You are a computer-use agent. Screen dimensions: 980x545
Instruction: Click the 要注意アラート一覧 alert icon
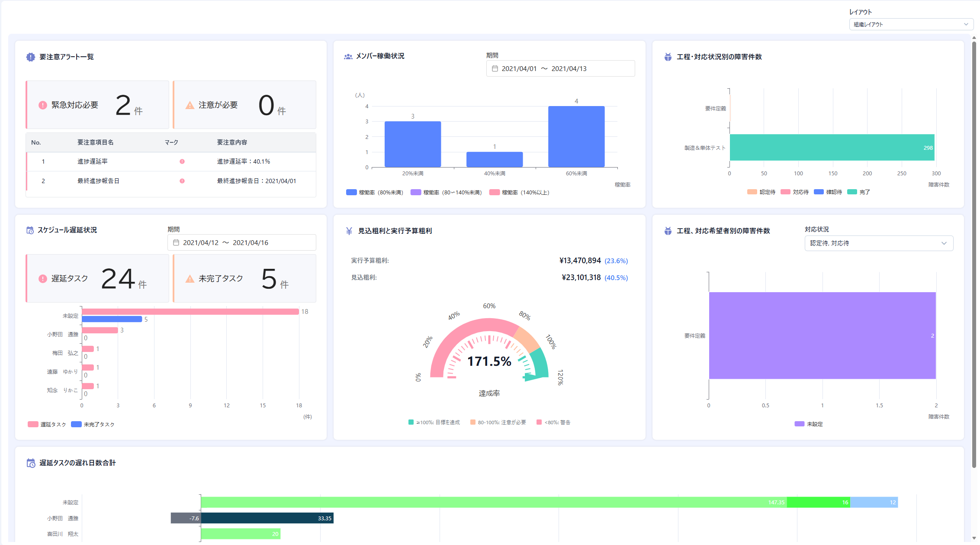tap(30, 57)
